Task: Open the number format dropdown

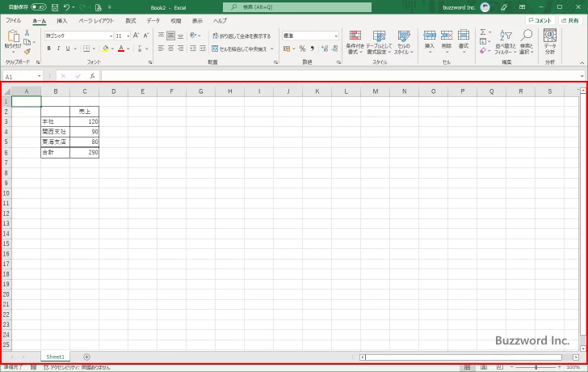Action: pyautogui.click(x=336, y=36)
